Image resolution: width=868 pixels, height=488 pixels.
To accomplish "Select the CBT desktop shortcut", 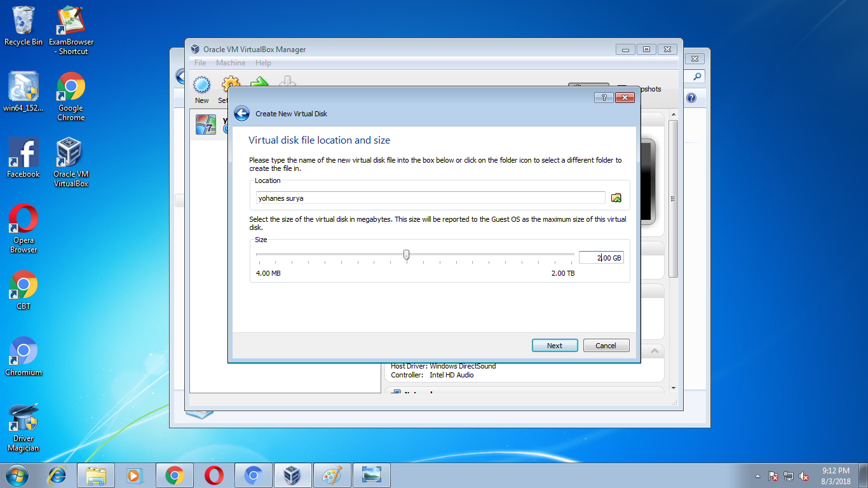I will pyautogui.click(x=24, y=291).
